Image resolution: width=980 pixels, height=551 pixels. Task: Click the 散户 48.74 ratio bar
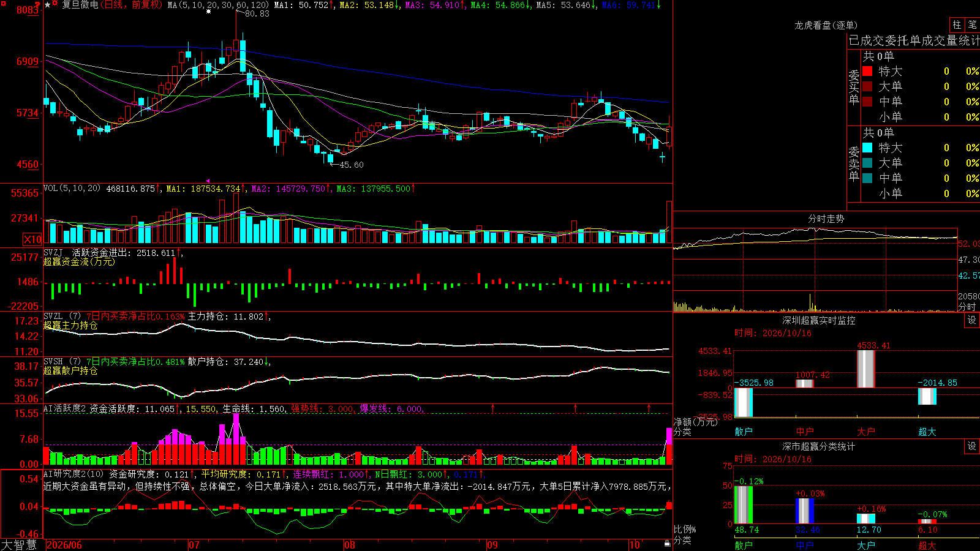point(744,505)
